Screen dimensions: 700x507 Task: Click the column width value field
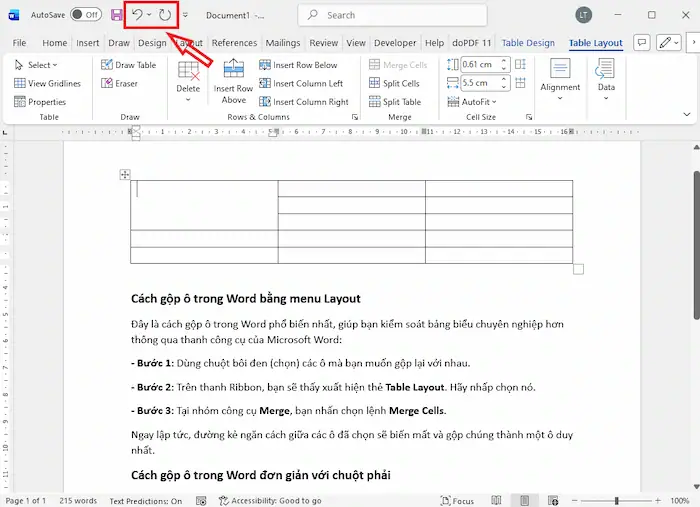pyautogui.click(x=480, y=83)
